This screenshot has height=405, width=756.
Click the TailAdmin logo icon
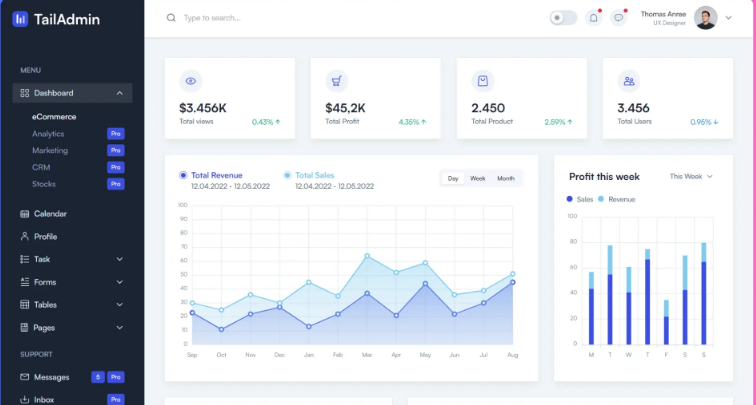(20, 19)
